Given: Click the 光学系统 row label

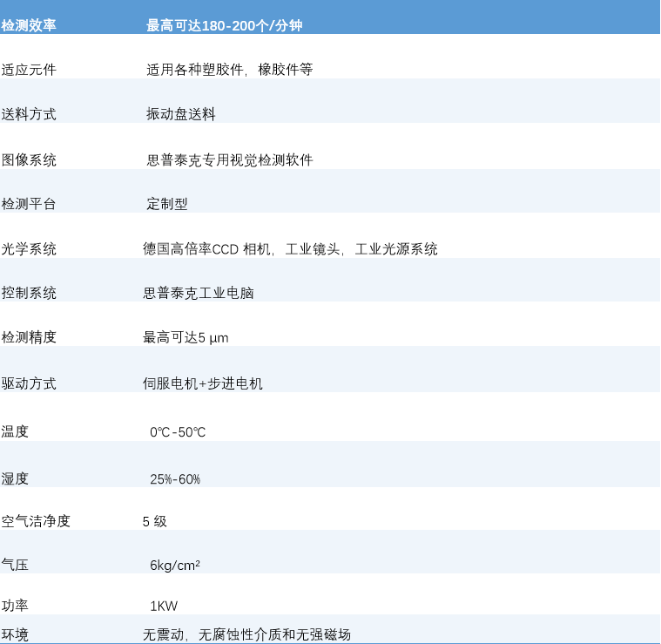Looking at the screenshot, I should pyautogui.click(x=29, y=249).
